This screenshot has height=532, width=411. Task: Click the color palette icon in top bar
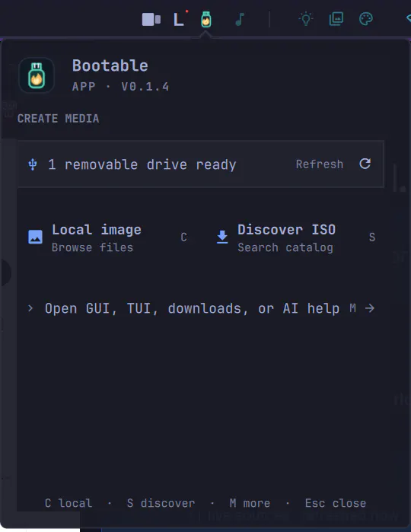[366, 19]
